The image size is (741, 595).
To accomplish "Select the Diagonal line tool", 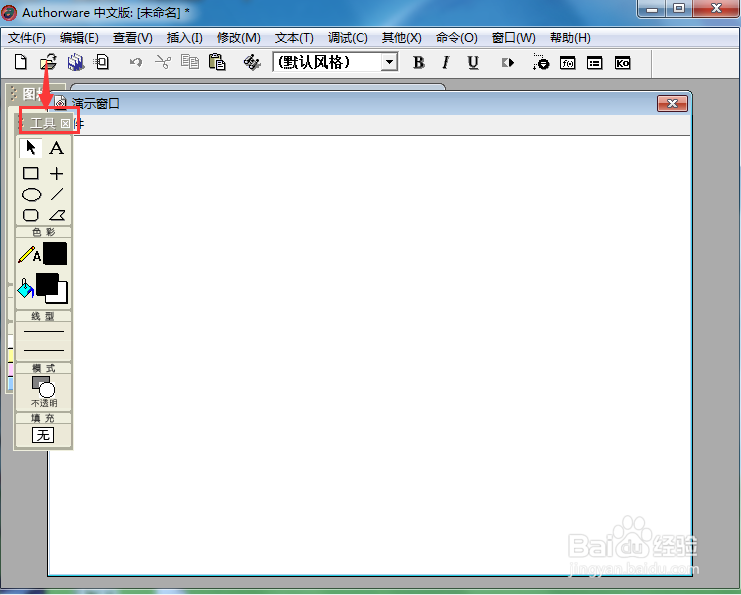I will click(x=57, y=194).
